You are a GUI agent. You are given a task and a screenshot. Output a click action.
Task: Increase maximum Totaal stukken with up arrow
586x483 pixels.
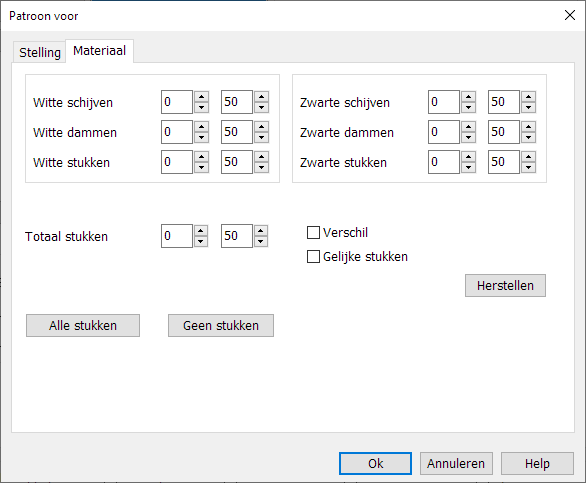[x=261, y=230]
